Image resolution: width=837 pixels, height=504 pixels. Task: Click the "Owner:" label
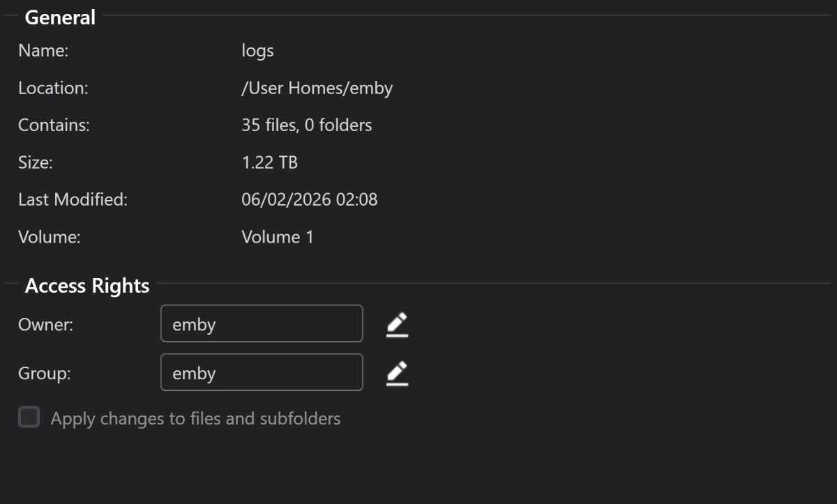click(45, 325)
